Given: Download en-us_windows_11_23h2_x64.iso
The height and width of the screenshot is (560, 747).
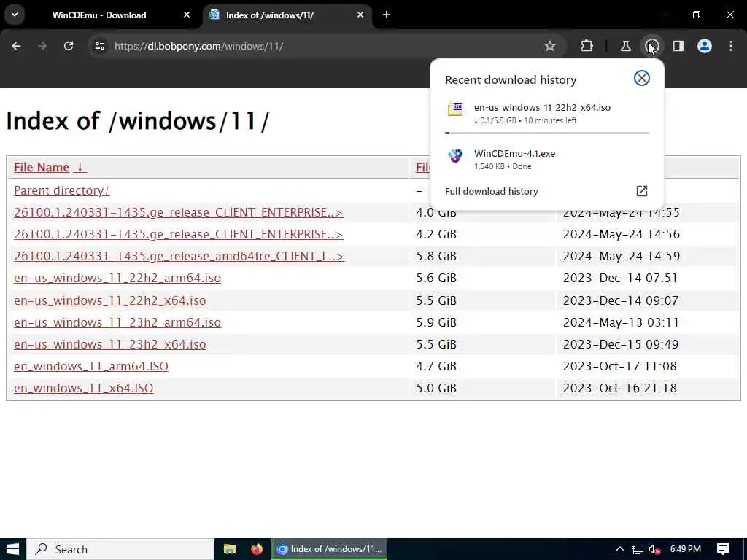Looking at the screenshot, I should click(x=110, y=344).
